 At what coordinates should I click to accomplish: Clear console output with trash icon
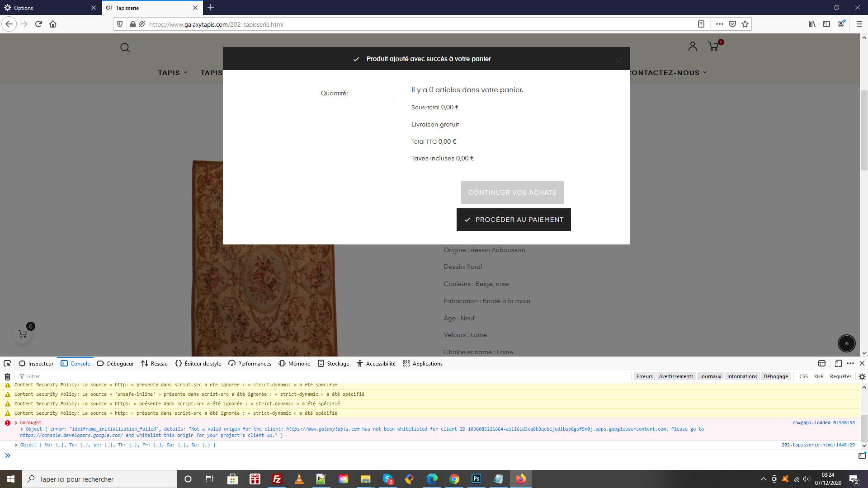pyautogui.click(x=7, y=376)
